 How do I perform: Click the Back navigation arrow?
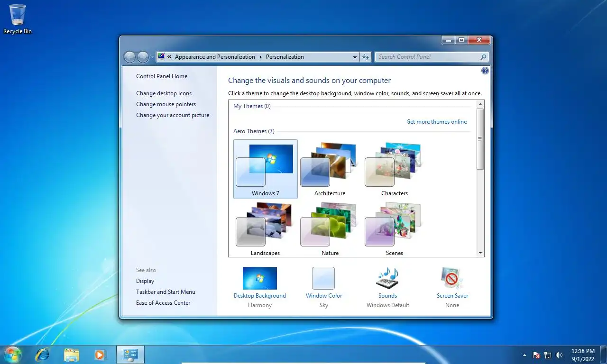129,57
